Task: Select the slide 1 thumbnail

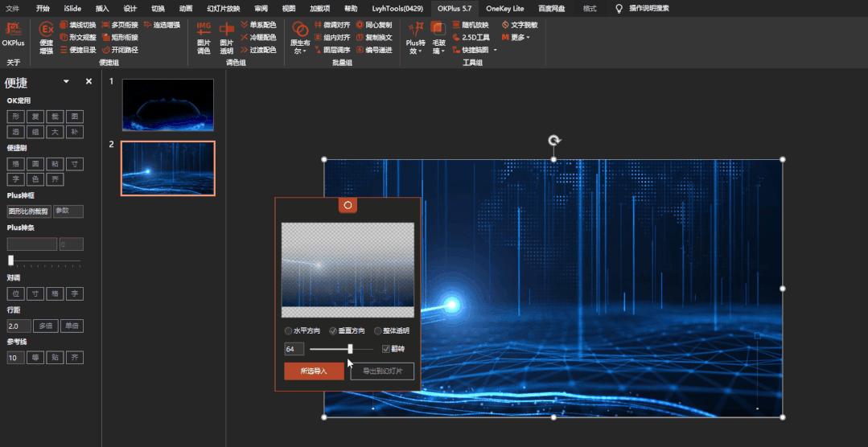Action: tap(167, 105)
